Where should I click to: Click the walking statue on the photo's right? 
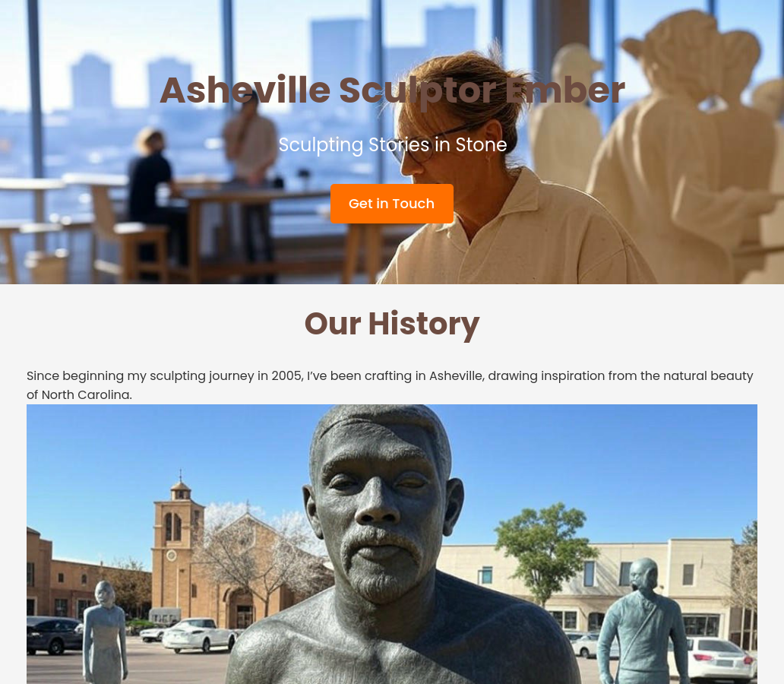643,623
